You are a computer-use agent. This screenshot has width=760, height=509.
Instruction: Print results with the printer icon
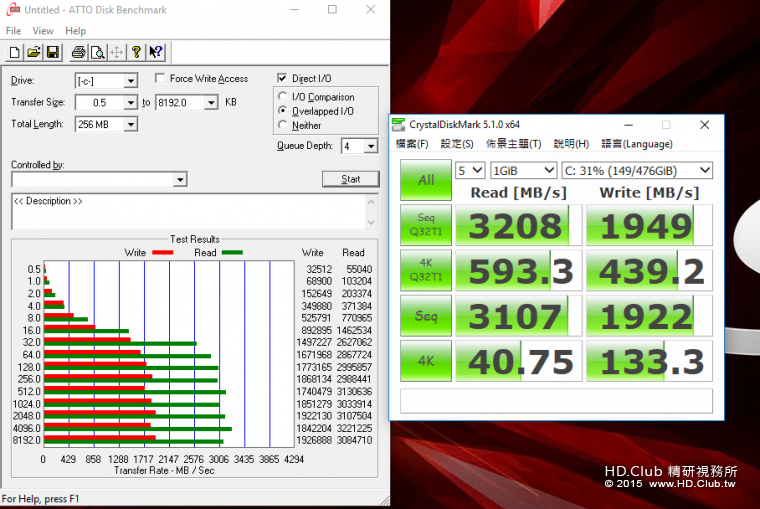pos(78,52)
